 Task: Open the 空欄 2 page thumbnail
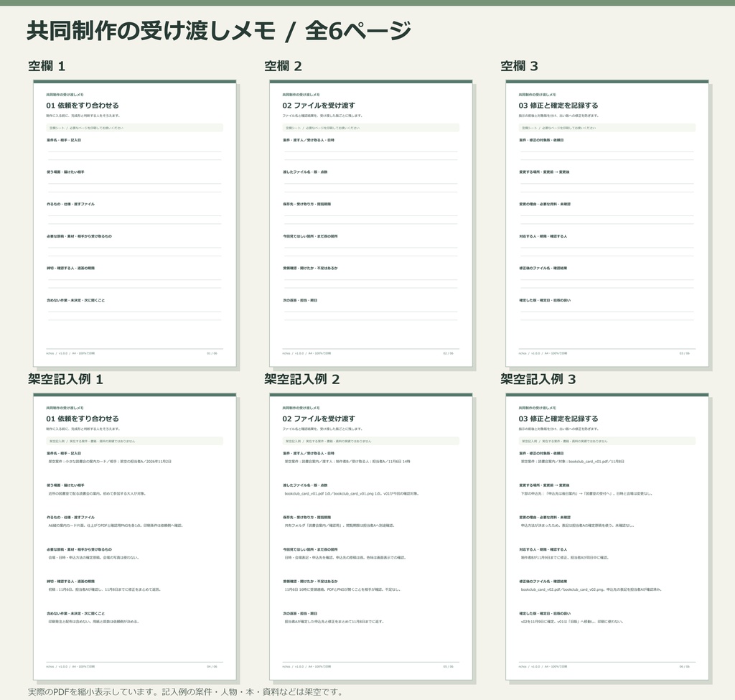click(371, 223)
